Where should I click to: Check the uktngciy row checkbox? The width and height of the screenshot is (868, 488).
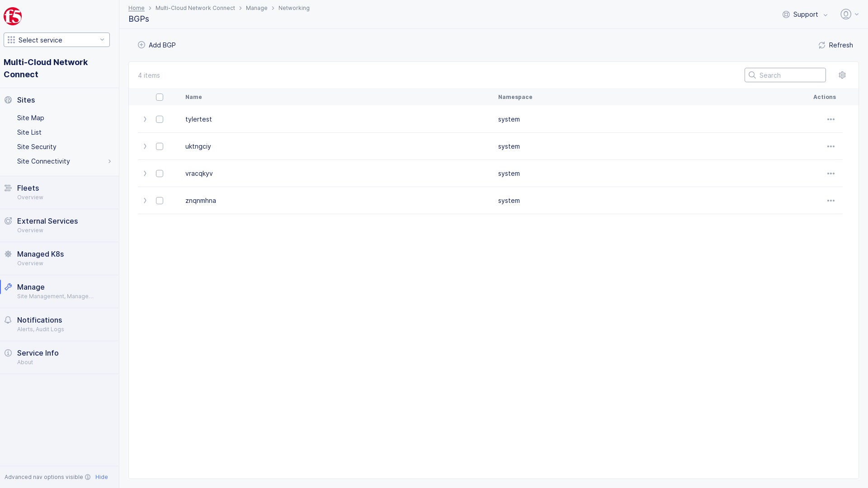tap(160, 146)
